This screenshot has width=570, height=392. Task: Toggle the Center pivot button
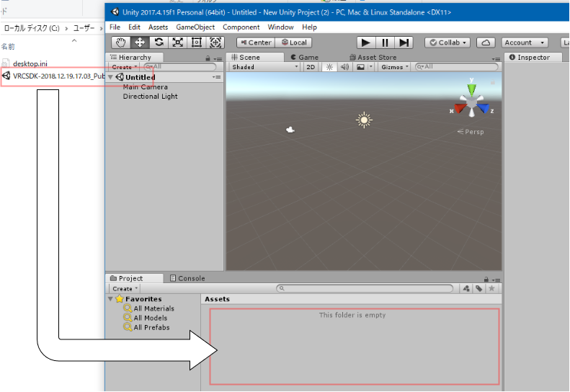point(255,43)
